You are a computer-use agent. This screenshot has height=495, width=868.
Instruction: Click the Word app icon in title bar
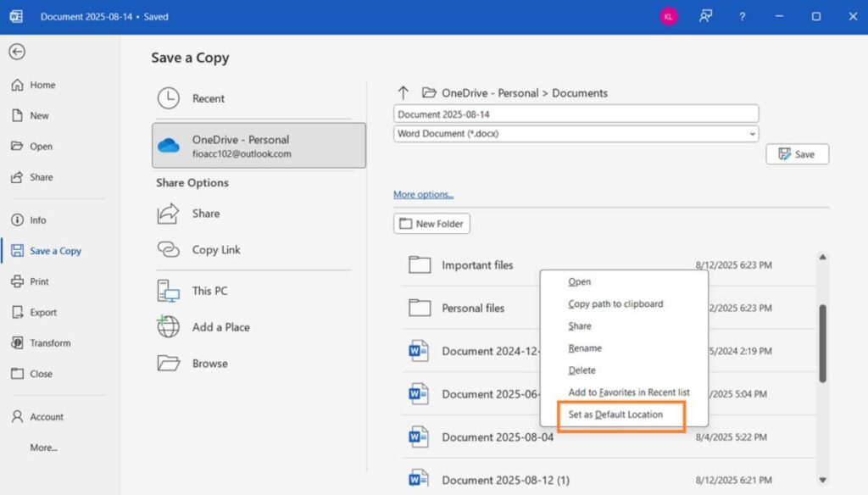[16, 17]
